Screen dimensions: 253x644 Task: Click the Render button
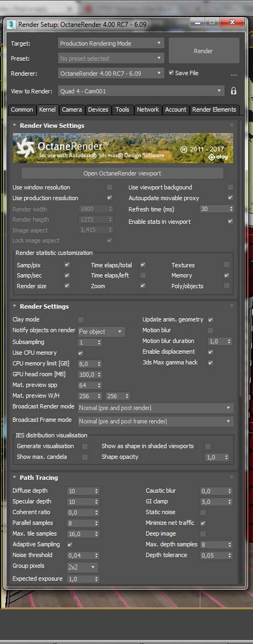tap(203, 51)
